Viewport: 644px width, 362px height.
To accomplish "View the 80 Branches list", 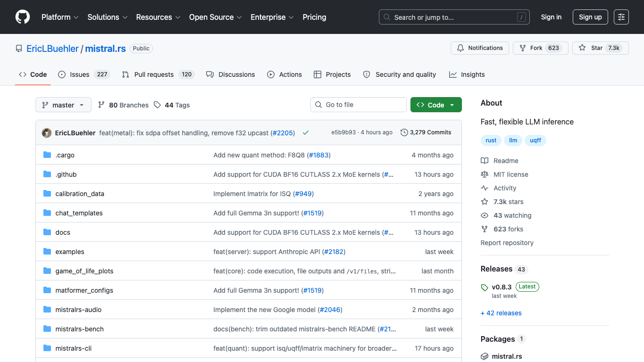I will (124, 105).
